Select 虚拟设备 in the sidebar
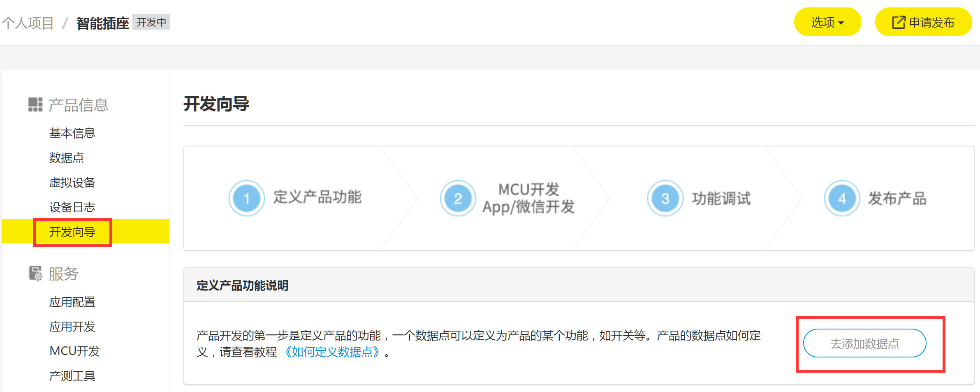The height and width of the screenshot is (392, 980). click(x=72, y=182)
